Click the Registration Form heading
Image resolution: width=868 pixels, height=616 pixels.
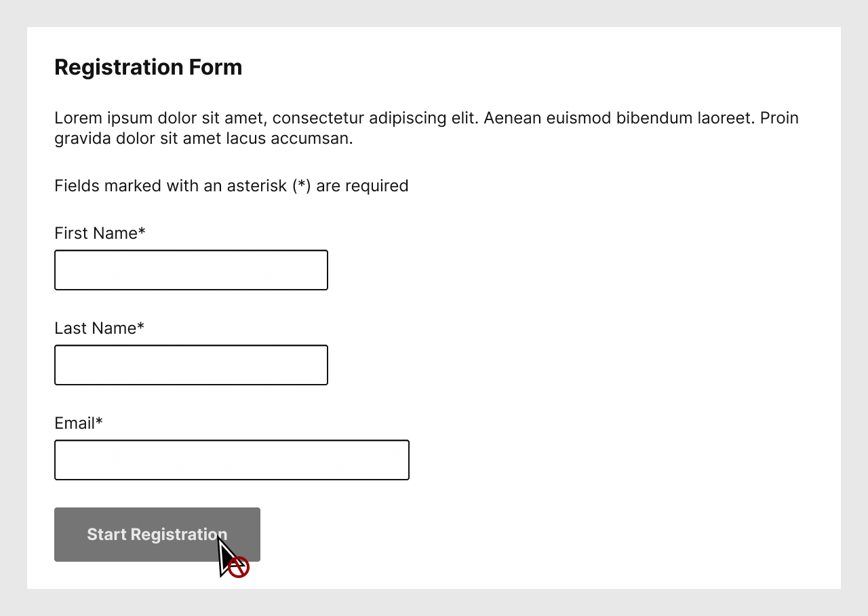148,67
